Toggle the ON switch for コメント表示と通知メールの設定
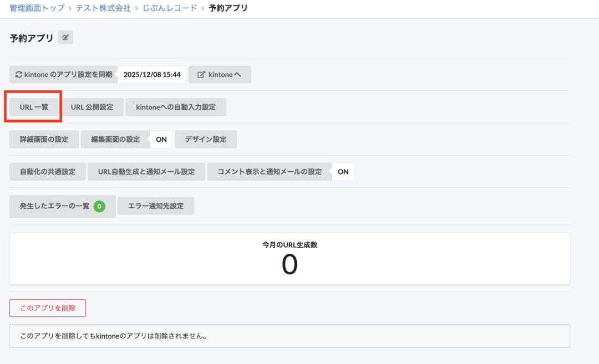The height and width of the screenshot is (364, 599). (x=343, y=172)
